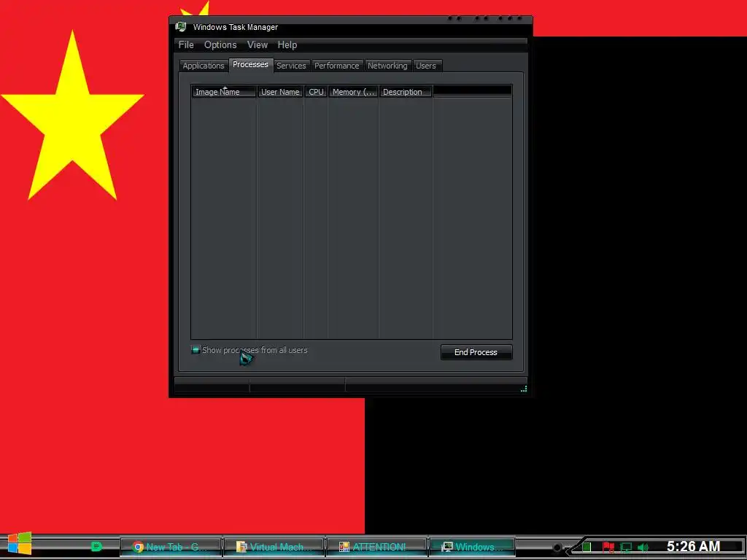Toggle Show processes from all users
Viewport: 747px width, 560px height.
tap(196, 350)
